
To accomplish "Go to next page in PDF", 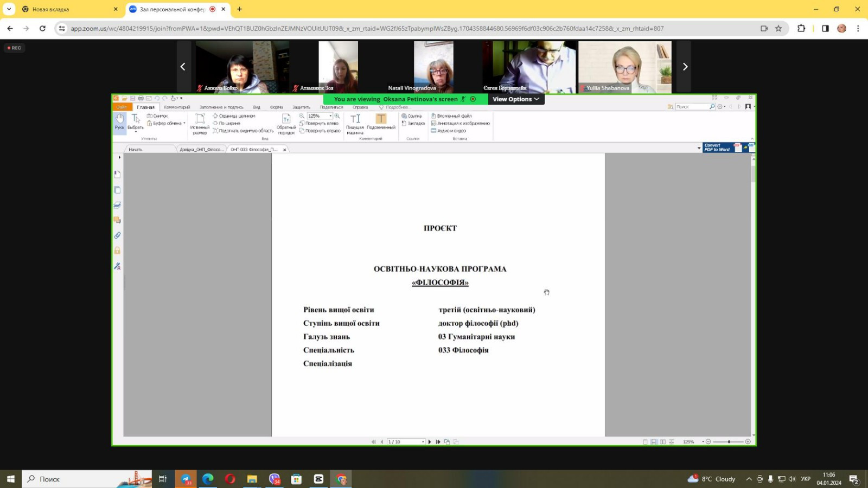I will click(x=430, y=442).
